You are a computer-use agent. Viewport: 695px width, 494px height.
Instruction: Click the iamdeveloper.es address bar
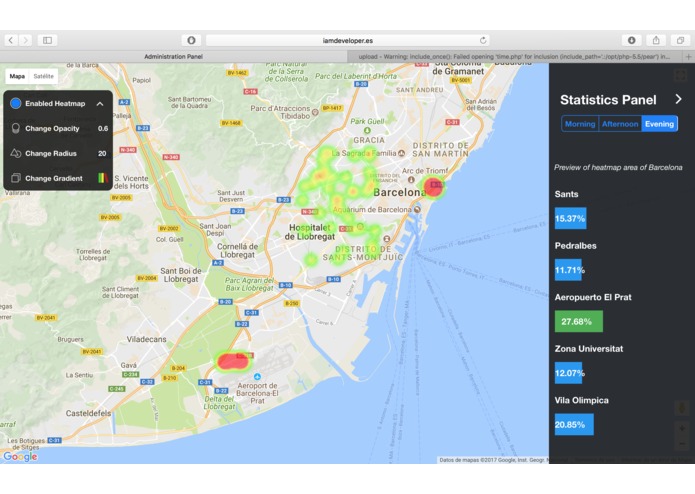tap(348, 40)
